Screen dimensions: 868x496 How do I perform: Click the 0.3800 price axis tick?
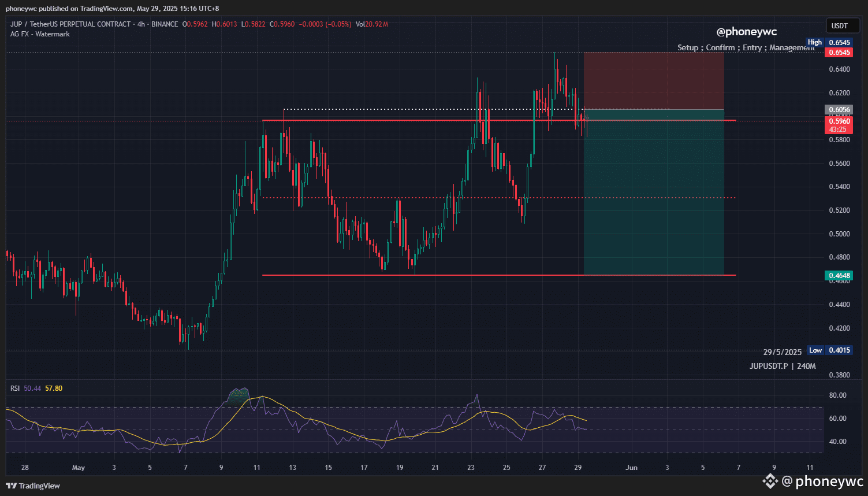pos(839,375)
